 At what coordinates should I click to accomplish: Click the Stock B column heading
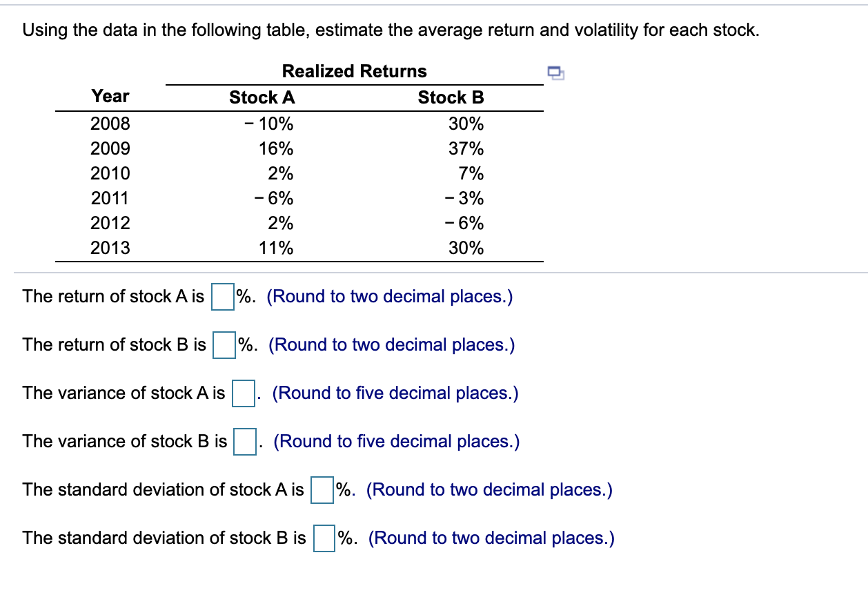coord(451,97)
